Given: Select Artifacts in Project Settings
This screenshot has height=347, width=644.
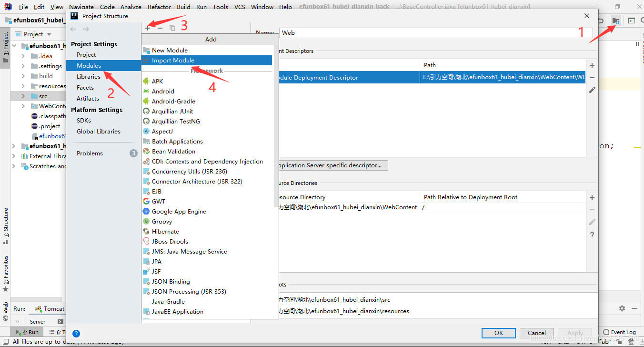Looking at the screenshot, I should click(88, 98).
